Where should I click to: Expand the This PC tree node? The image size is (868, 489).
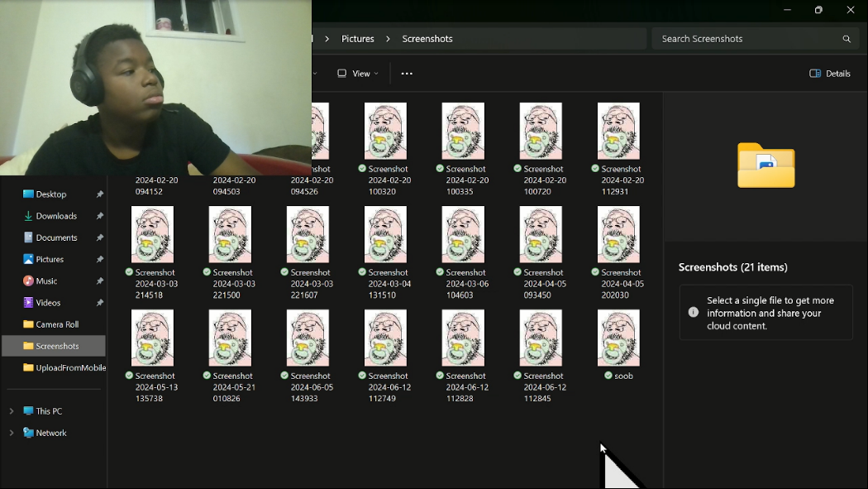[x=12, y=411]
